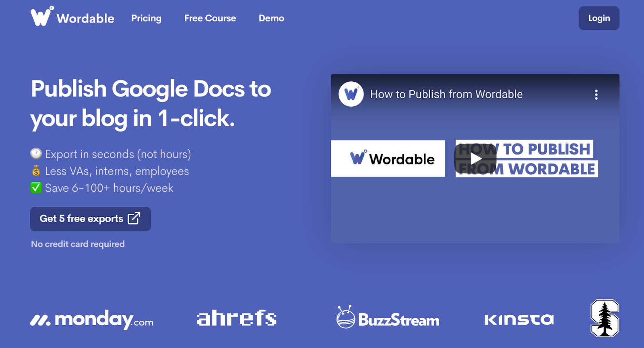Click the monday.com logo

click(x=92, y=319)
